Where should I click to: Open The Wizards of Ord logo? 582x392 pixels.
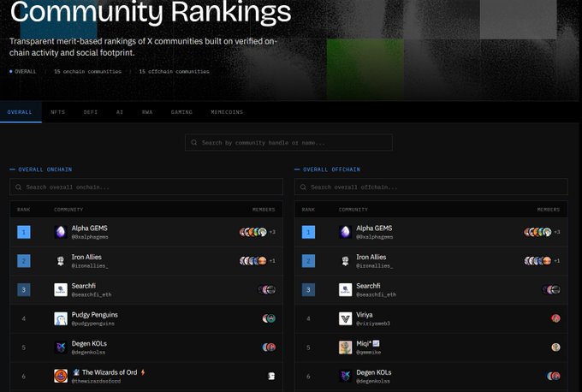click(61, 376)
